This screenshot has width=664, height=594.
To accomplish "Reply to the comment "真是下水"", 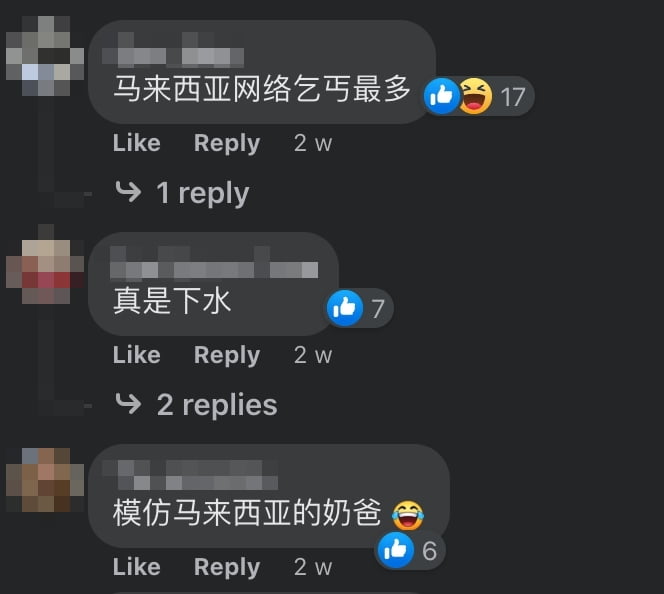I will (x=227, y=355).
